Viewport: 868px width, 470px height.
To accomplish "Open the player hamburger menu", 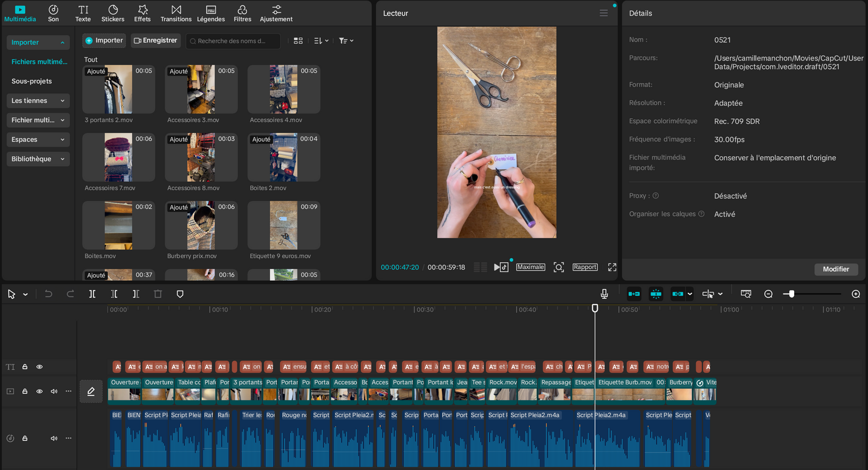I will pos(604,13).
